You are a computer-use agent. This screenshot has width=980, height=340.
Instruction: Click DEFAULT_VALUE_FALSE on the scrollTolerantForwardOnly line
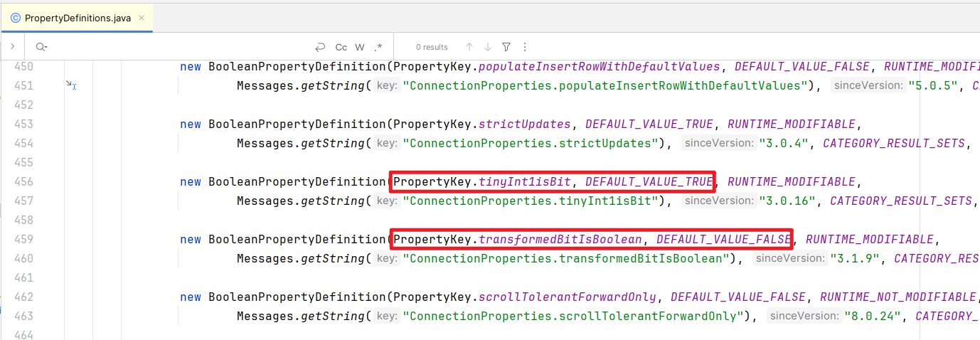738,297
